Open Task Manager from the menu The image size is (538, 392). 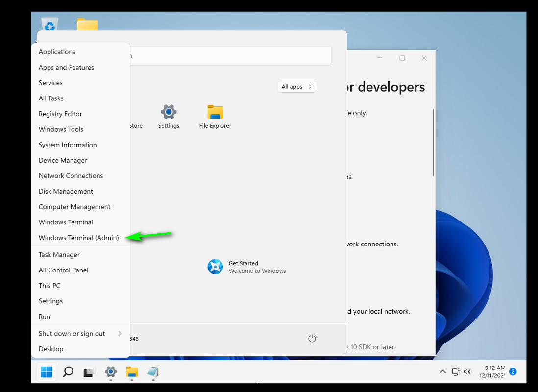click(81, 254)
